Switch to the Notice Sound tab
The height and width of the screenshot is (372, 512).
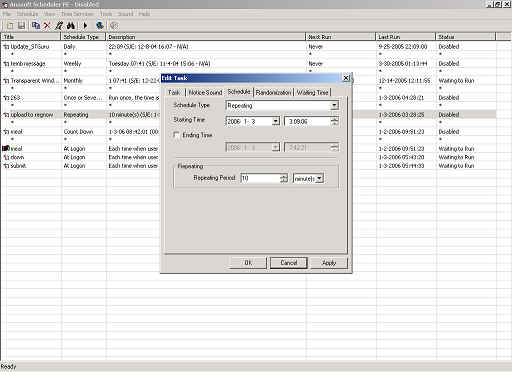tap(205, 93)
